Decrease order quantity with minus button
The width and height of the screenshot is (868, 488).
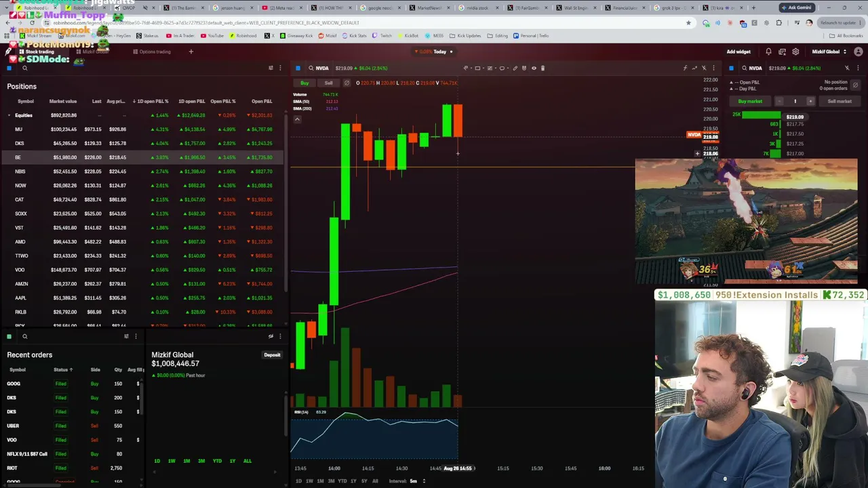pos(779,101)
